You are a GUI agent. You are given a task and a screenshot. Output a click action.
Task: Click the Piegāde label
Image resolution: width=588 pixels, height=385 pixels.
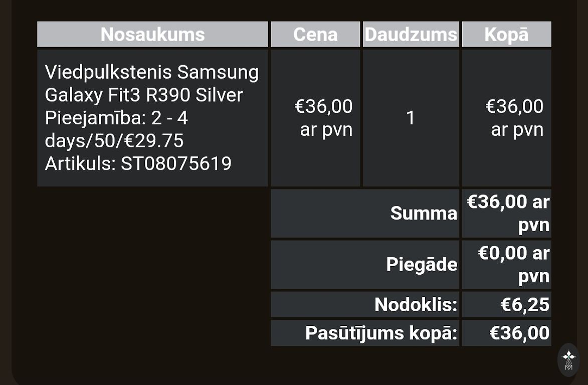point(422,264)
